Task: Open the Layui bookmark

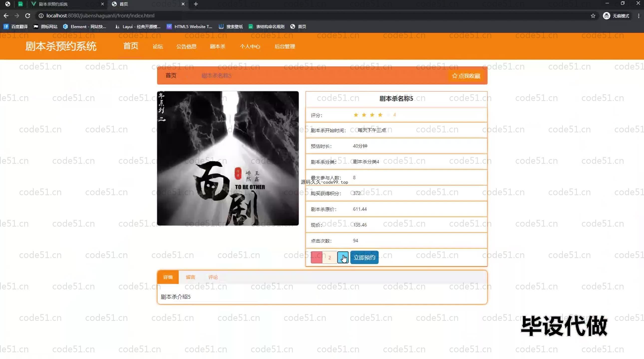Action: [138, 26]
